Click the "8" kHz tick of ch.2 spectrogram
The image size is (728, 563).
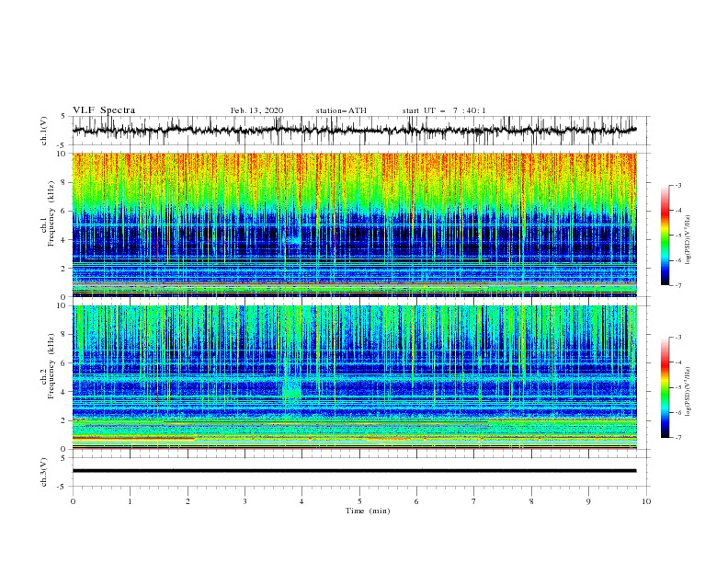[64, 335]
